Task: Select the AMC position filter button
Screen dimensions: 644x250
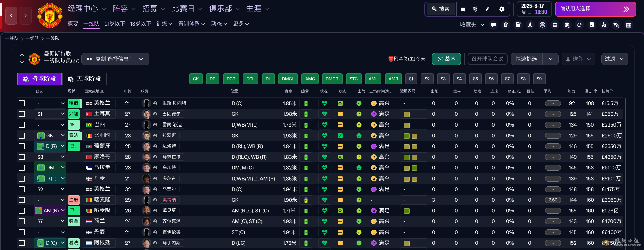Action: [310, 79]
